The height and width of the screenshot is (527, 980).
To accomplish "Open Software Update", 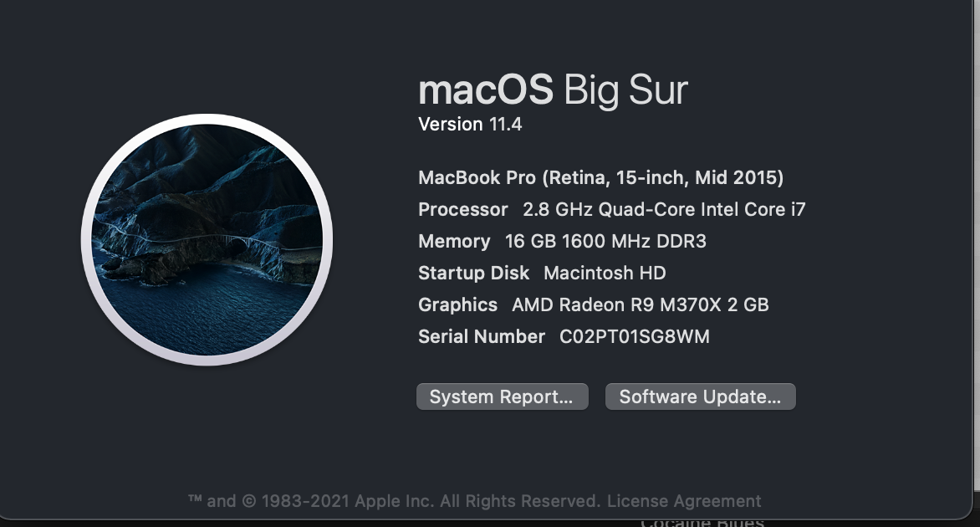I will click(700, 397).
